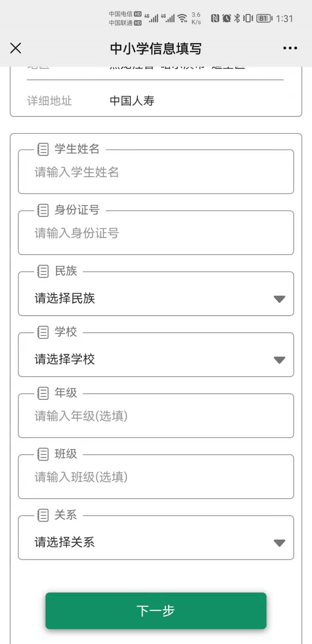Focus the 请输入班级(选填) input field

tap(156, 477)
